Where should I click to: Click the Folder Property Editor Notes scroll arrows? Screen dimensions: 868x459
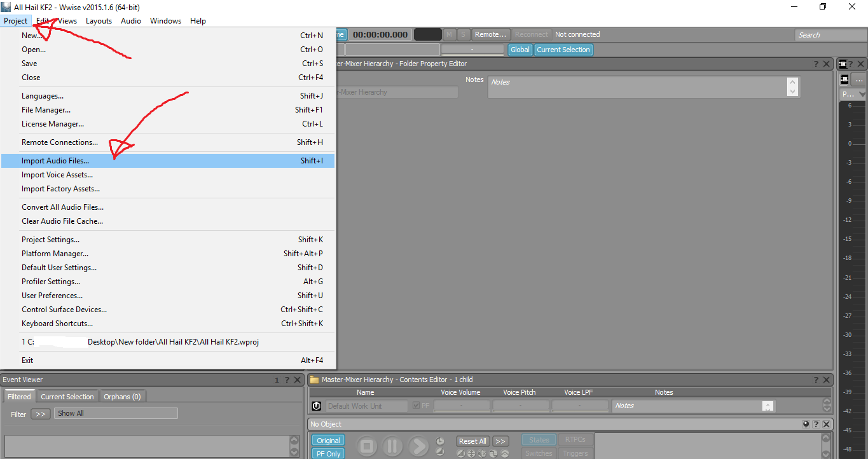pos(792,87)
